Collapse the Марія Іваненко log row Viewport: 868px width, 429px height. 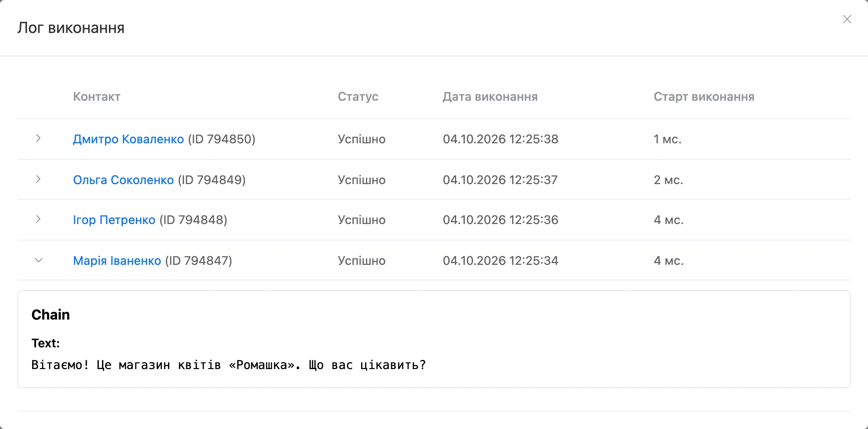click(x=38, y=260)
